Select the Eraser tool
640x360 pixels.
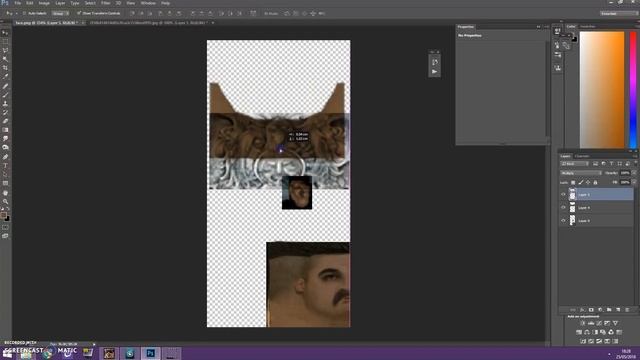pos(5,121)
